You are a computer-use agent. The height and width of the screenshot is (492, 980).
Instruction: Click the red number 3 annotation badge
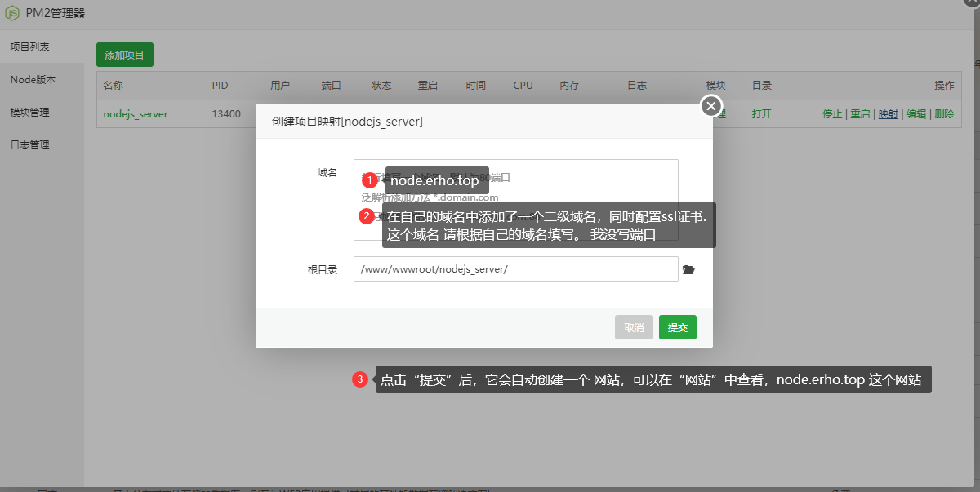359,379
